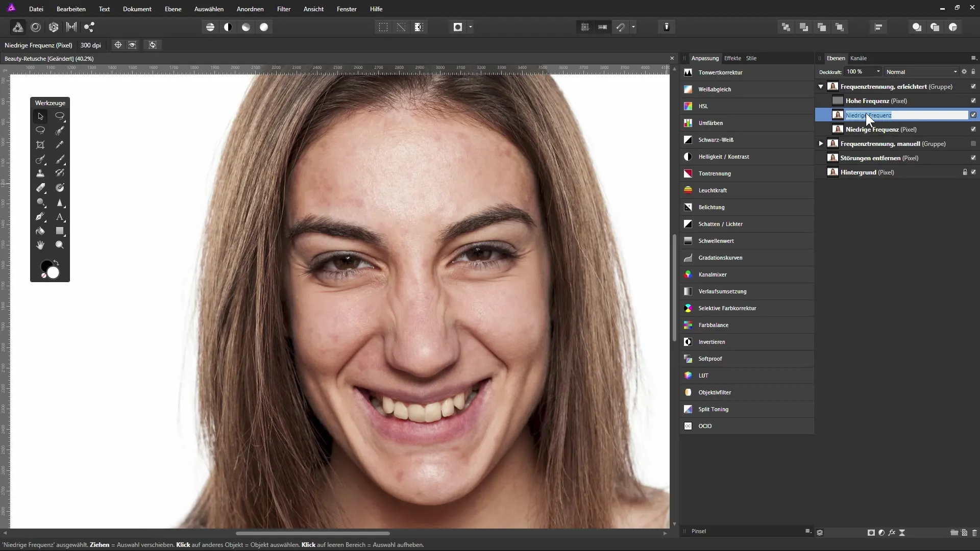Switch to the Liquify Persona
This screenshot has width=980, height=551.
(x=36, y=27)
